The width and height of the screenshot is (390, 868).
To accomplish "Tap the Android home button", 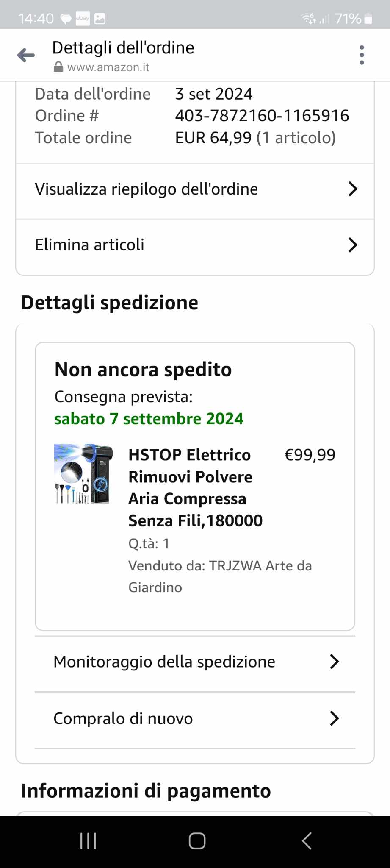I will (197, 841).
